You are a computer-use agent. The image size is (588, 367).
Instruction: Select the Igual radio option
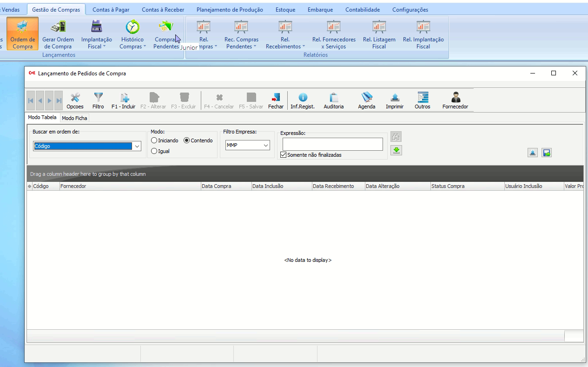(x=154, y=151)
